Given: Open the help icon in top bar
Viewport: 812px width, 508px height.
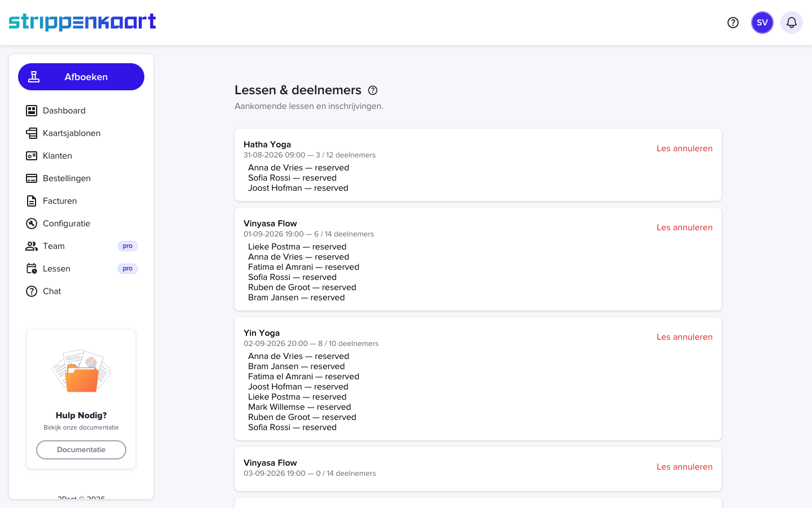Looking at the screenshot, I should (x=733, y=23).
